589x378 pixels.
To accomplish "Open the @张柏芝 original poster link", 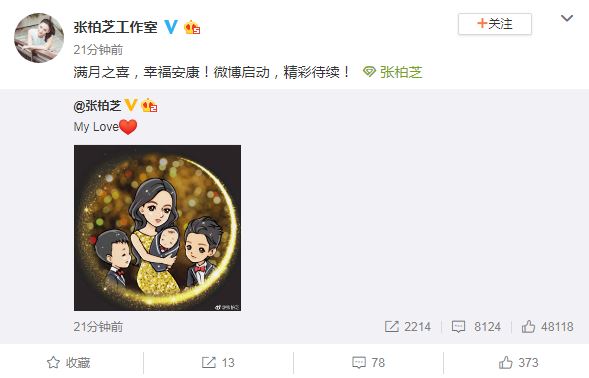I will [x=97, y=106].
